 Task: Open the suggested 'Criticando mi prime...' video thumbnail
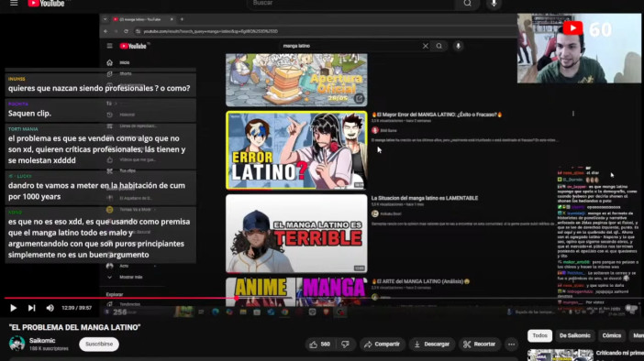pyautogui.click(x=561, y=355)
